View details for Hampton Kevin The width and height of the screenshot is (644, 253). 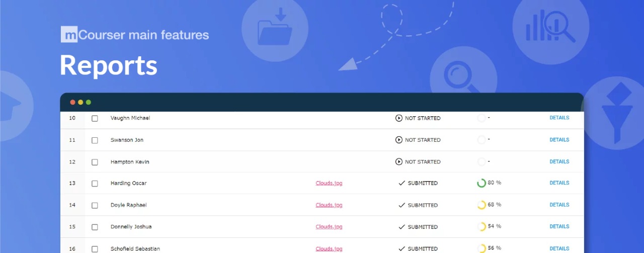pyautogui.click(x=559, y=161)
